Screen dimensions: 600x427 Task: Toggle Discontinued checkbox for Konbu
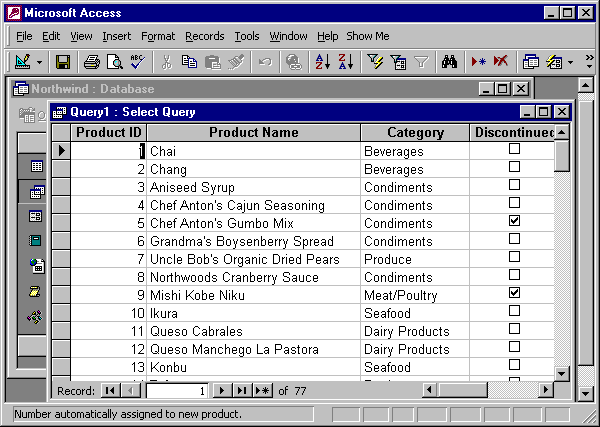[x=514, y=365]
